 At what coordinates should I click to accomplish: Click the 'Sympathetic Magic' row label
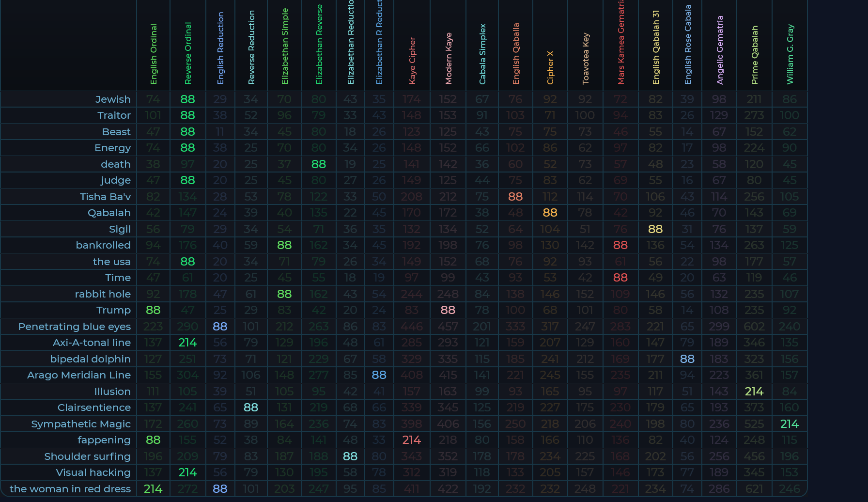point(81,424)
